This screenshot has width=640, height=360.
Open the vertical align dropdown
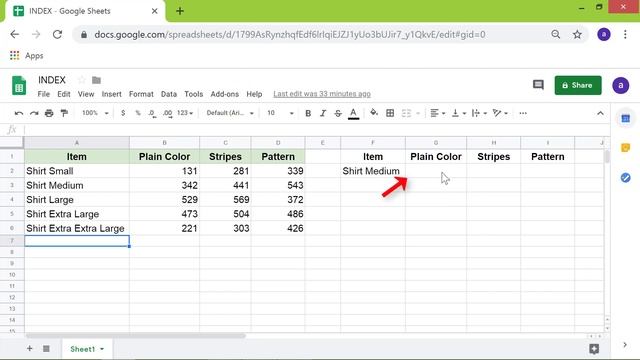459,113
